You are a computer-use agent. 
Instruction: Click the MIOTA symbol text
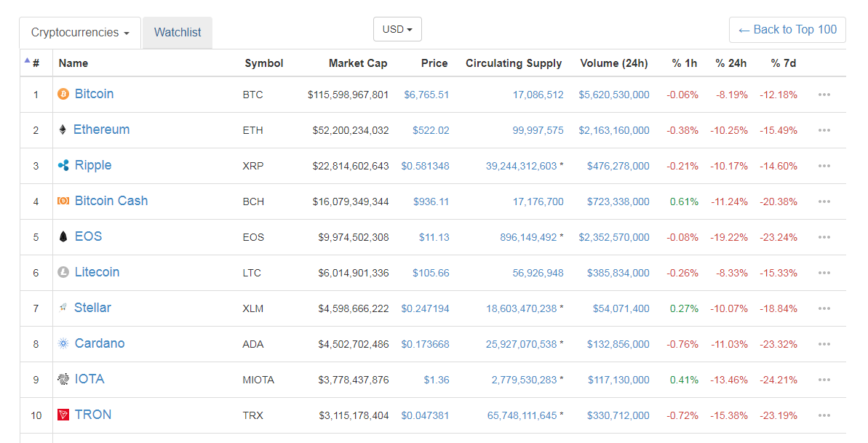(258, 380)
